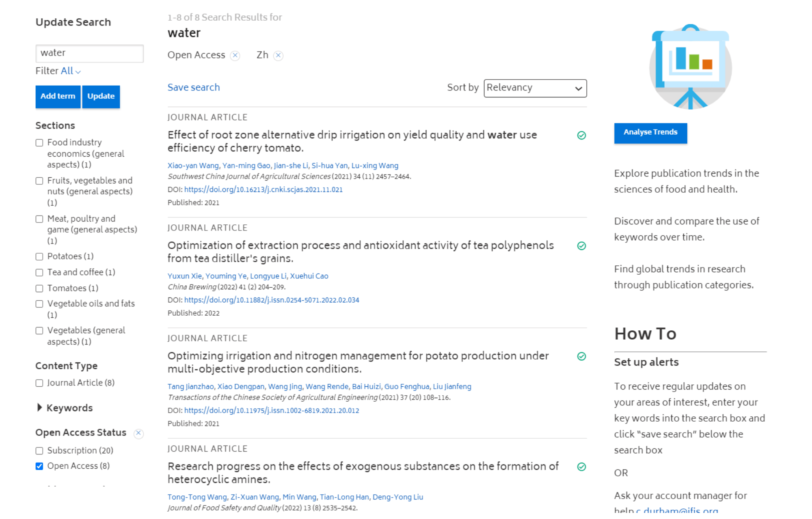The image size is (812, 519).
Task: Uncheck the Open Access (8) checkbox
Action: pyautogui.click(x=39, y=466)
